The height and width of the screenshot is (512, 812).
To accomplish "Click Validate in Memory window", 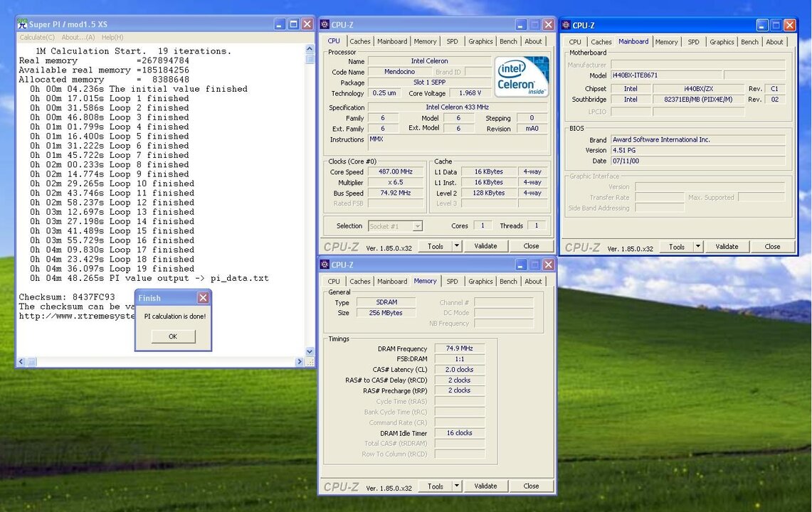I will click(486, 486).
